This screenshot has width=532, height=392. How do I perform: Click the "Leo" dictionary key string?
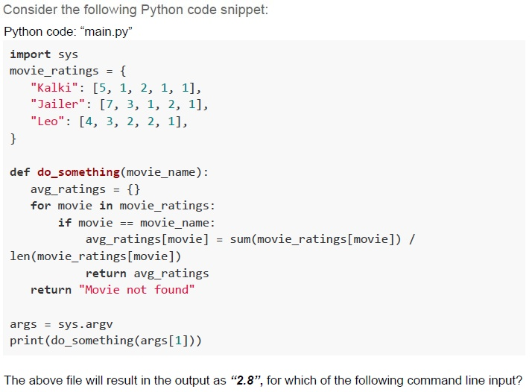pyautogui.click(x=48, y=121)
